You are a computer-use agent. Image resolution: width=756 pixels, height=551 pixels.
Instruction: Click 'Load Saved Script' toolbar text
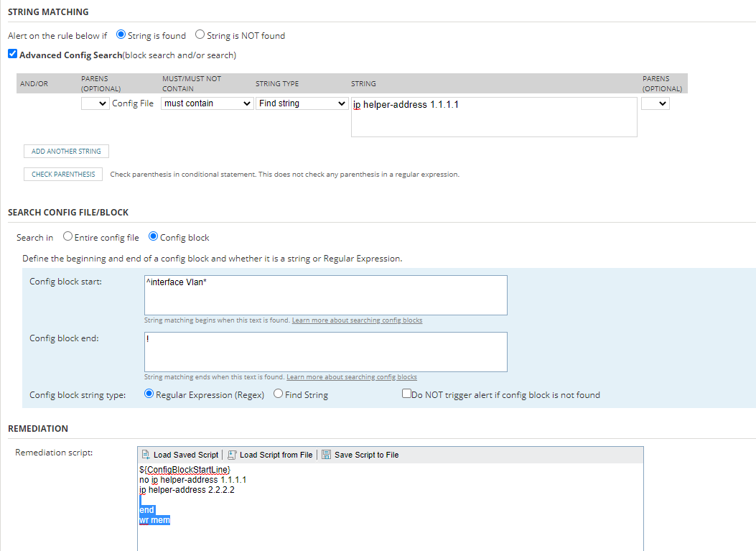tap(186, 455)
